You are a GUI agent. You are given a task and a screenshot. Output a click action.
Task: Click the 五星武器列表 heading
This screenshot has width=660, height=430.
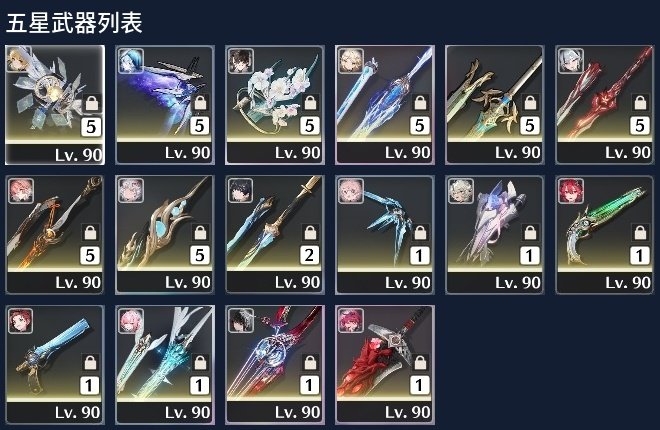click(74, 23)
